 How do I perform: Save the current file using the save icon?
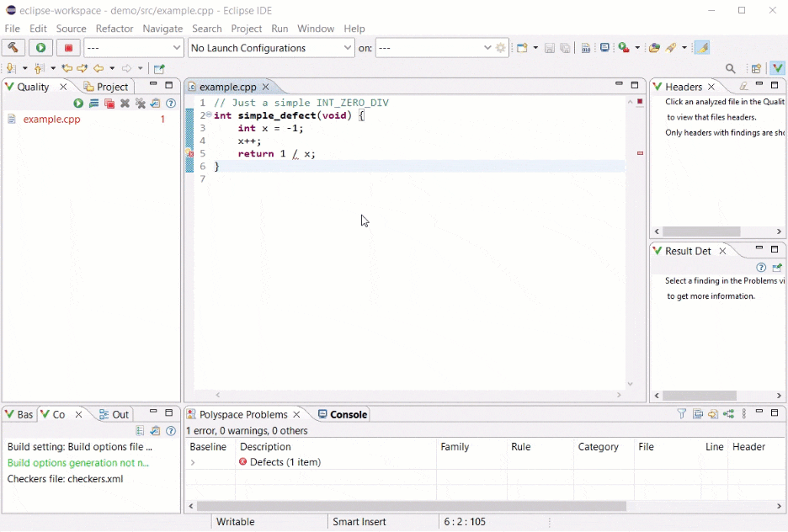(x=550, y=48)
